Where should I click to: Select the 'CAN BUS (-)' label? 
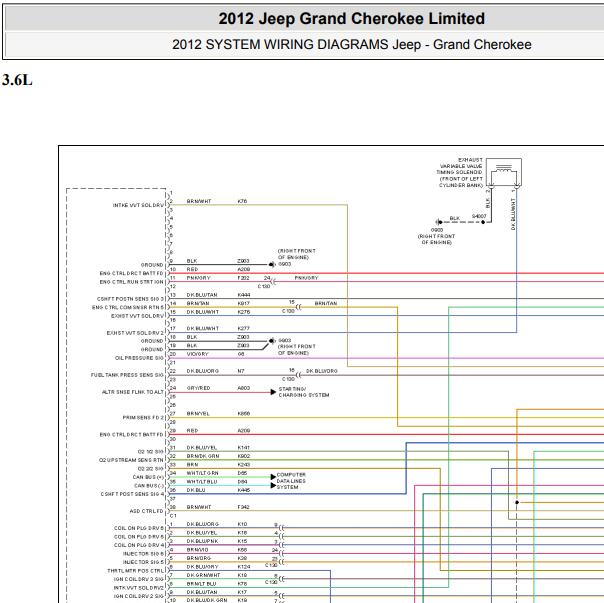tap(149, 485)
